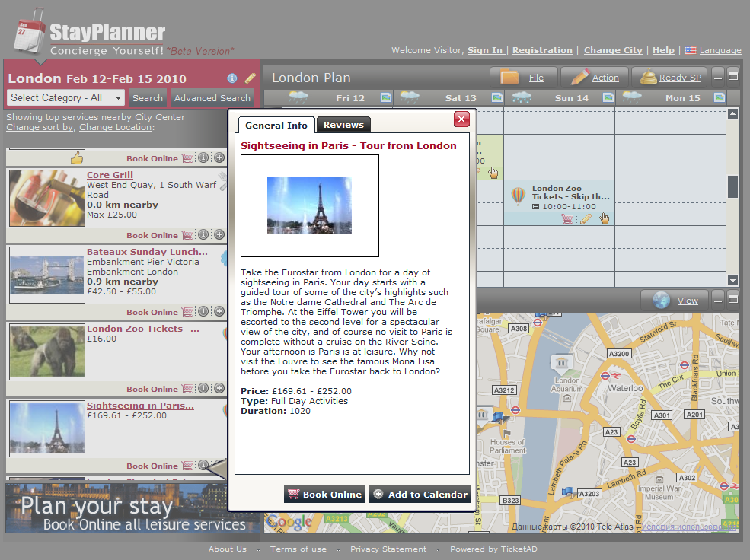Click cart icon in Bateaux Sunday Lunch row

(187, 311)
